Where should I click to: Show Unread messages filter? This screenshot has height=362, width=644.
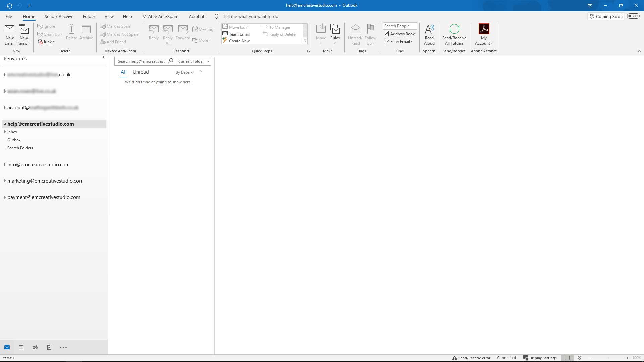[141, 72]
